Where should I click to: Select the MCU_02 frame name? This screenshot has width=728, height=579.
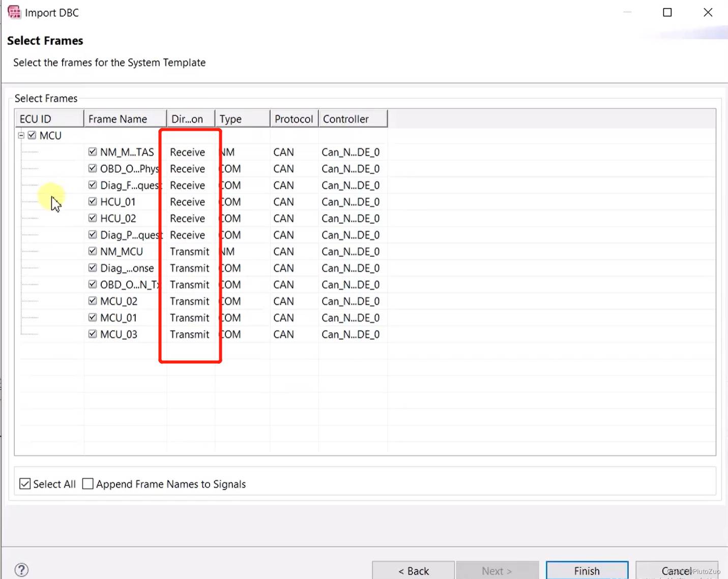[119, 301]
